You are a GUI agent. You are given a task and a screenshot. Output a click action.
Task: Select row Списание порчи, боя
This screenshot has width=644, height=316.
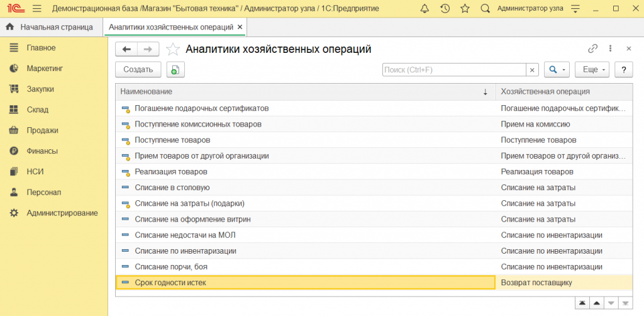point(374,267)
